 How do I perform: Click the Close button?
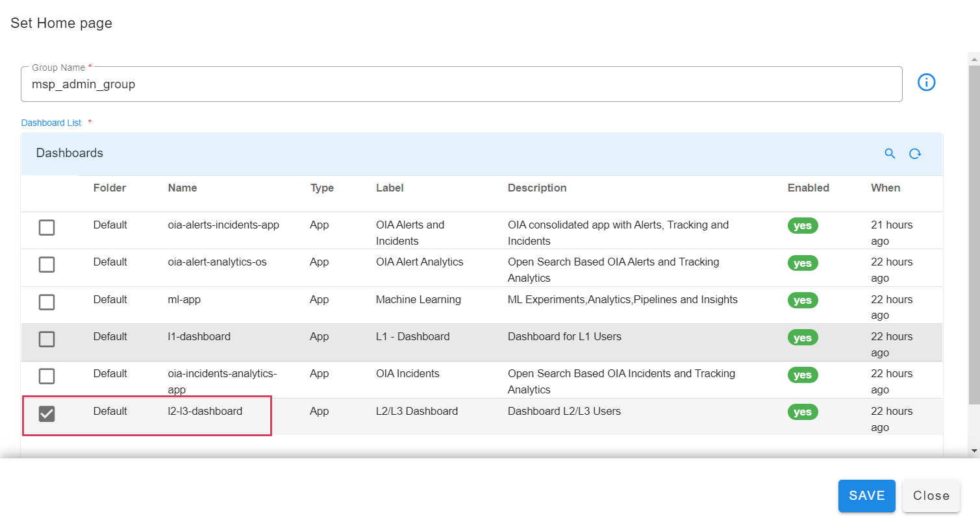(931, 496)
